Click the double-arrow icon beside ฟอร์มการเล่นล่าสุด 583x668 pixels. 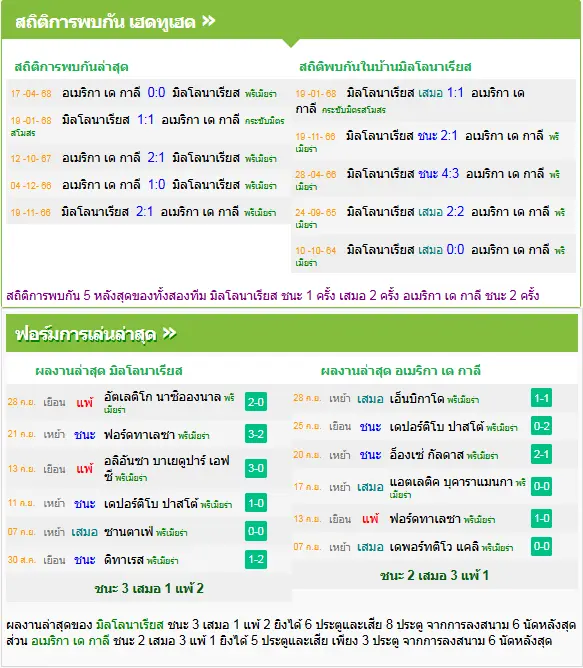click(x=170, y=333)
